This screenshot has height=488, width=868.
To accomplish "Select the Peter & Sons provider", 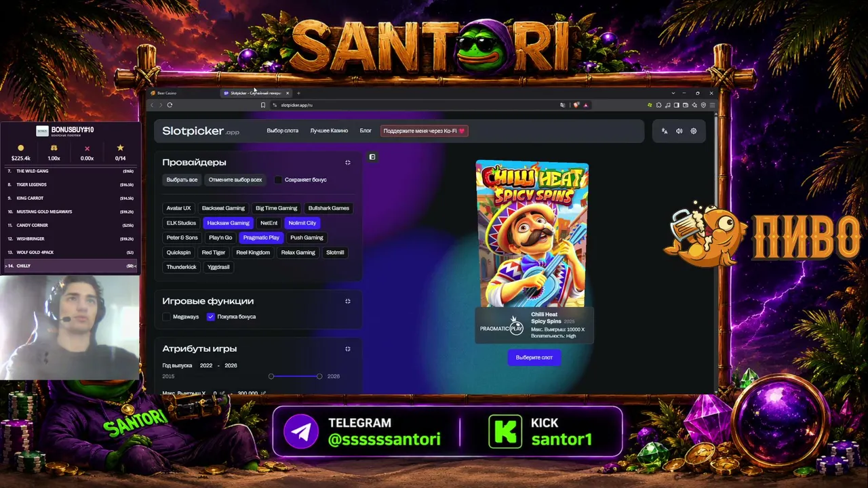I will (182, 238).
